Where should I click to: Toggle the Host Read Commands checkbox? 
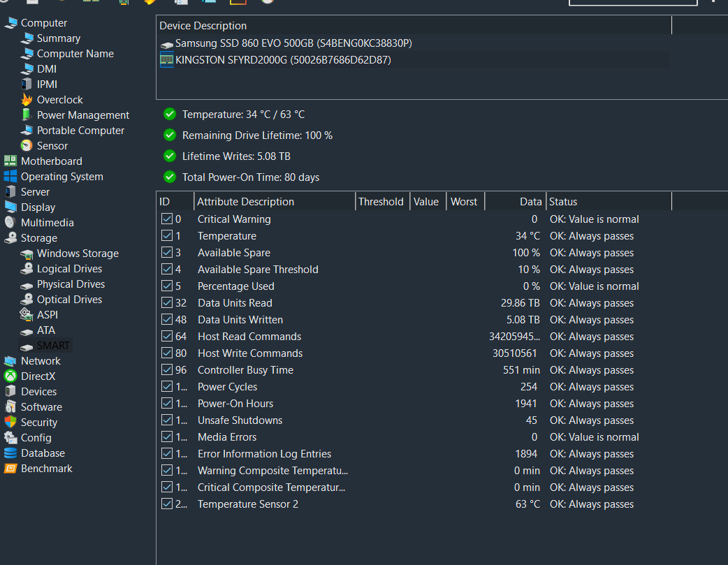click(167, 336)
